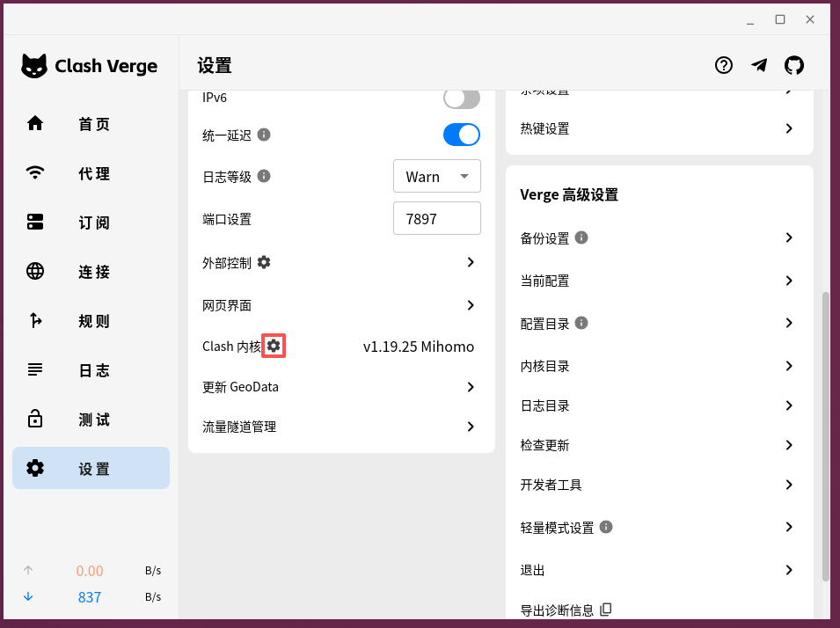Expand the 流量隧道管理 chevron
Image resolution: width=840 pixels, height=628 pixels.
471,427
